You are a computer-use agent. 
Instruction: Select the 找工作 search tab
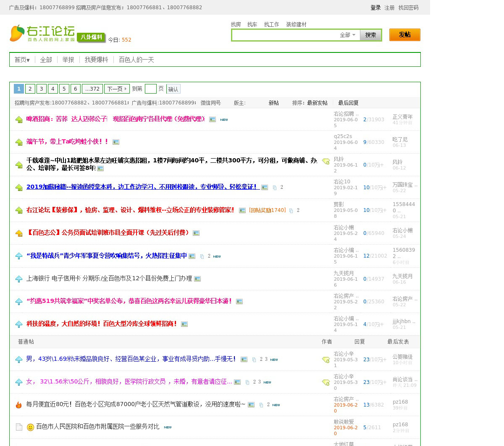[x=271, y=25]
